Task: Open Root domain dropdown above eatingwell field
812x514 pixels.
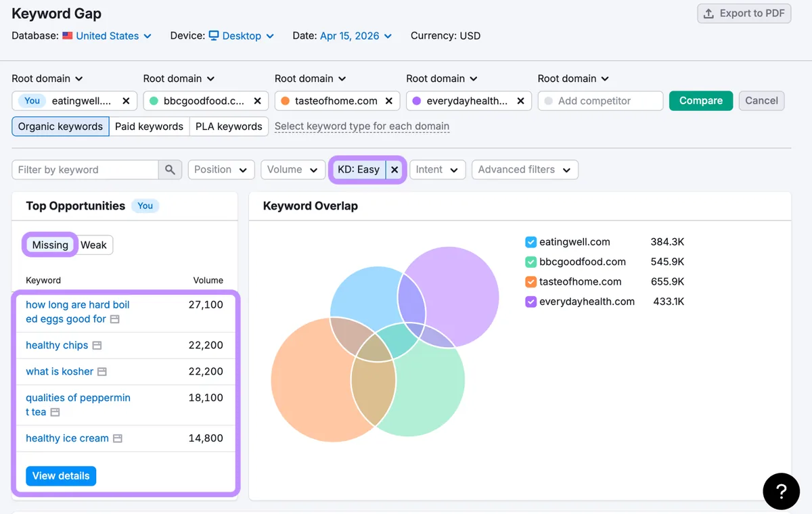Action: click(x=47, y=78)
